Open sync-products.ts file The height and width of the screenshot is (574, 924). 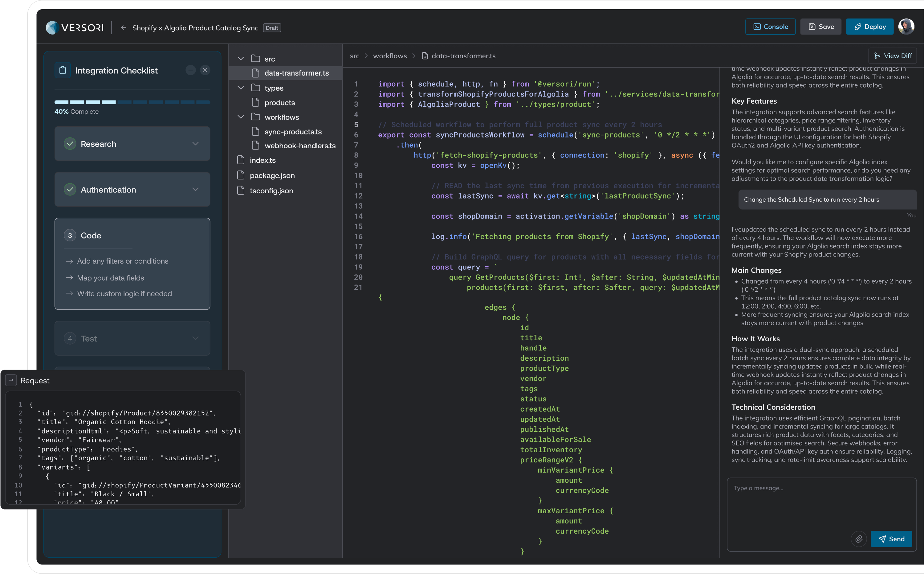point(293,132)
